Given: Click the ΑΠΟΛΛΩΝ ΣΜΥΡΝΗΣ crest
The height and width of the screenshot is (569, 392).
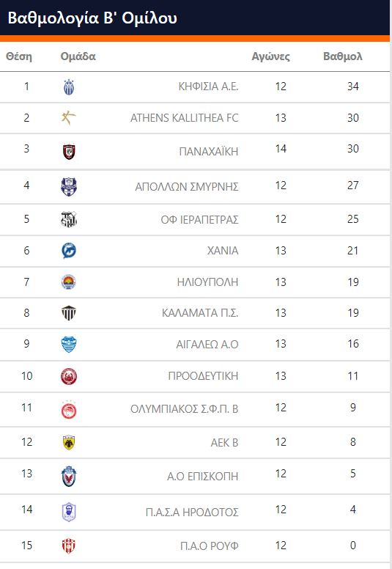Looking at the screenshot, I should click(69, 187).
